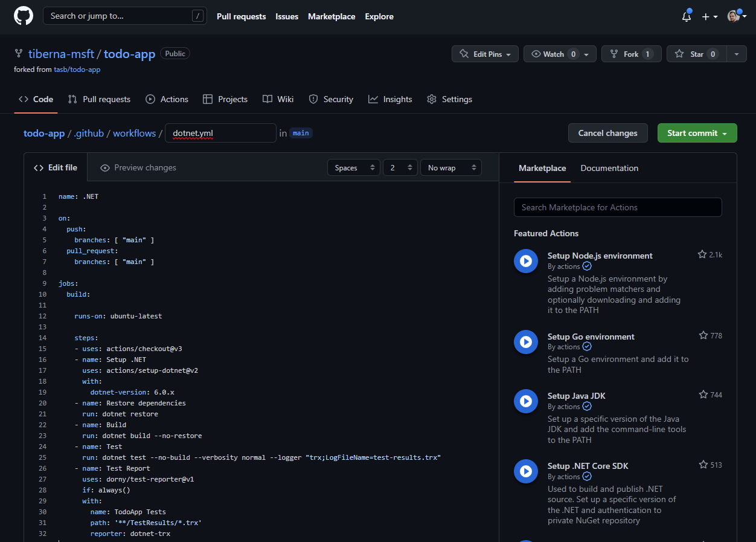The image size is (756, 542).
Task: Open the No wrap line wrap dropdown
Action: point(450,167)
